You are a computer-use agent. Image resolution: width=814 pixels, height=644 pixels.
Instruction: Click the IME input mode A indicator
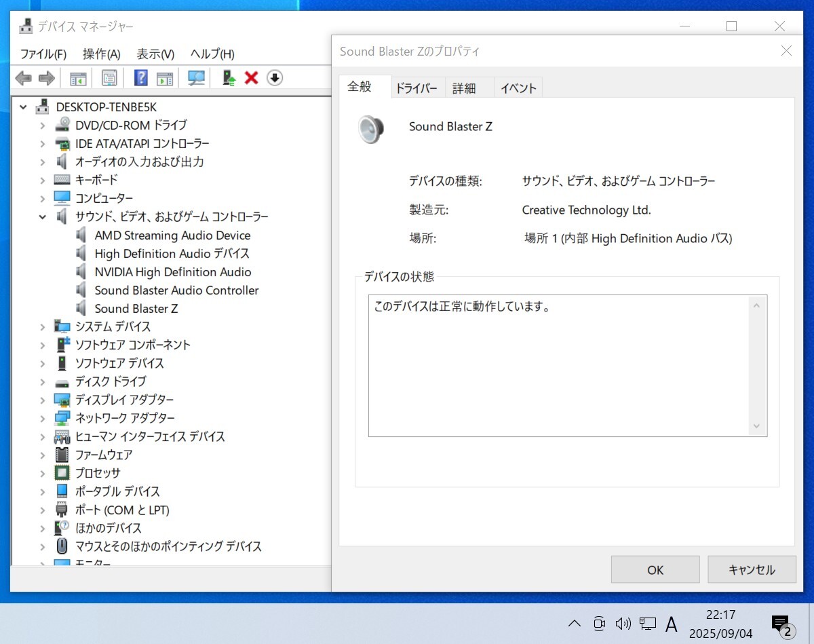tap(672, 624)
